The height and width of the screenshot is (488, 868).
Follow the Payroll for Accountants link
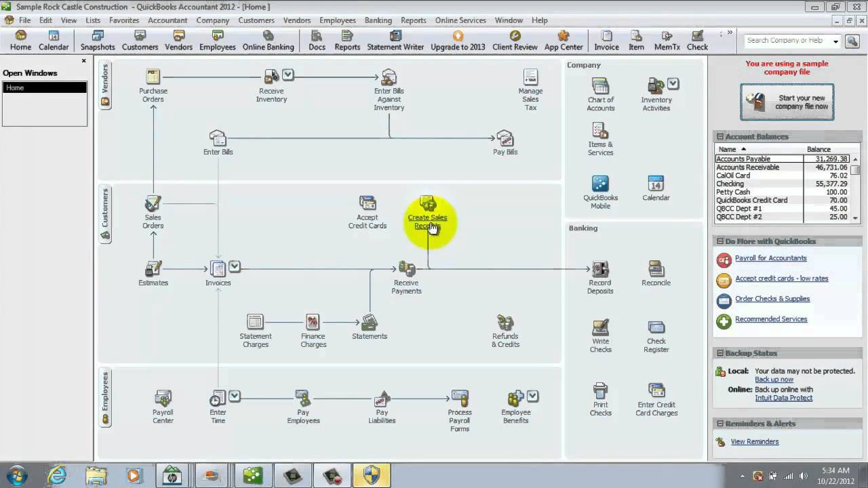coord(771,258)
